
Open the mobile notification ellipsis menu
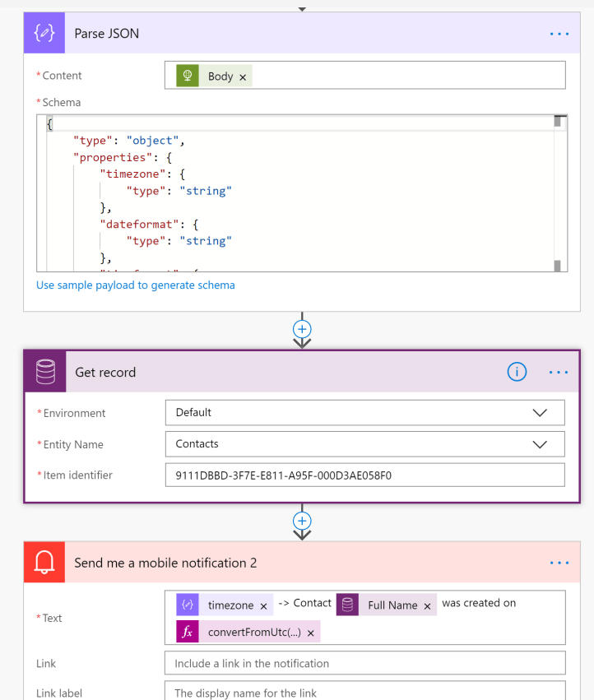pyautogui.click(x=559, y=563)
